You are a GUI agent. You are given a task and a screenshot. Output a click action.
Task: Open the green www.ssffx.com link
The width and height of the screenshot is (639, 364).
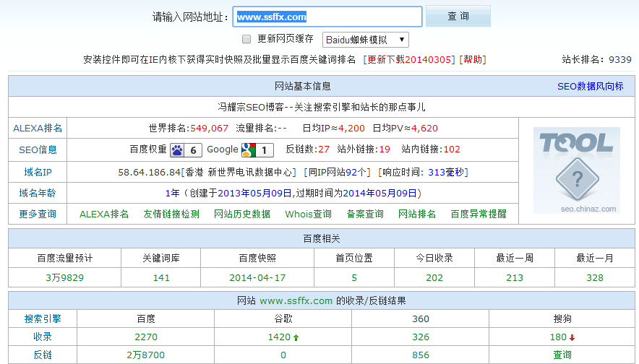coord(296,301)
